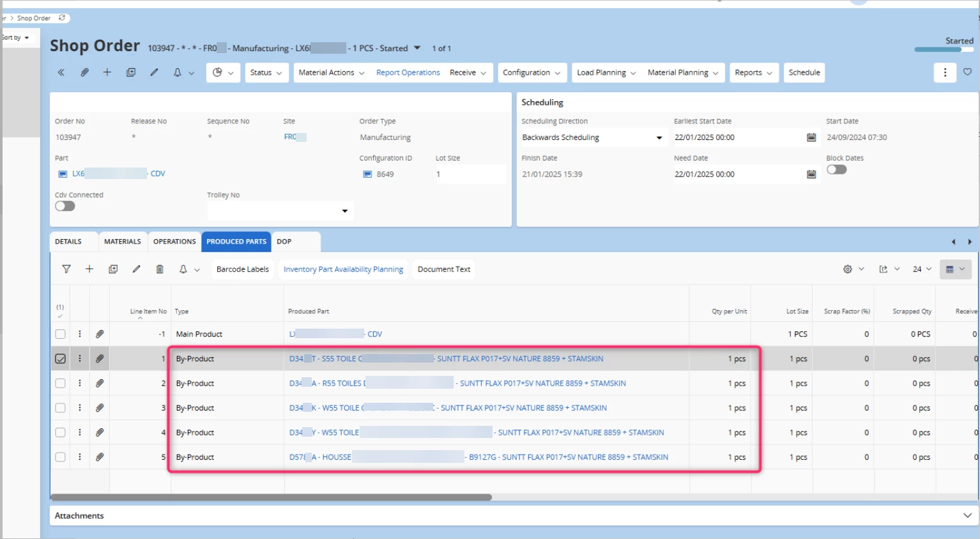This screenshot has width=980, height=539.
Task: Click the Schedule button
Action: (804, 73)
